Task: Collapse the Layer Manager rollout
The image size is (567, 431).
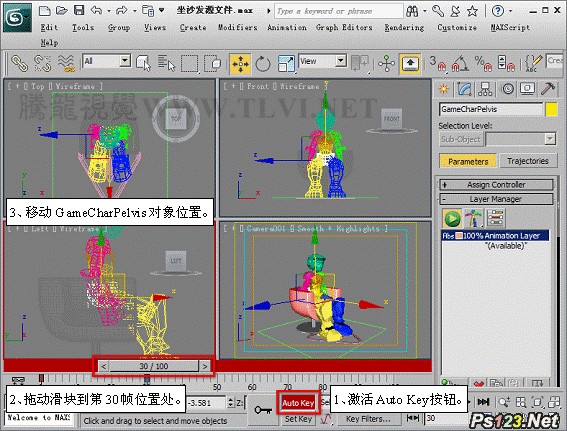Action: coord(496,199)
